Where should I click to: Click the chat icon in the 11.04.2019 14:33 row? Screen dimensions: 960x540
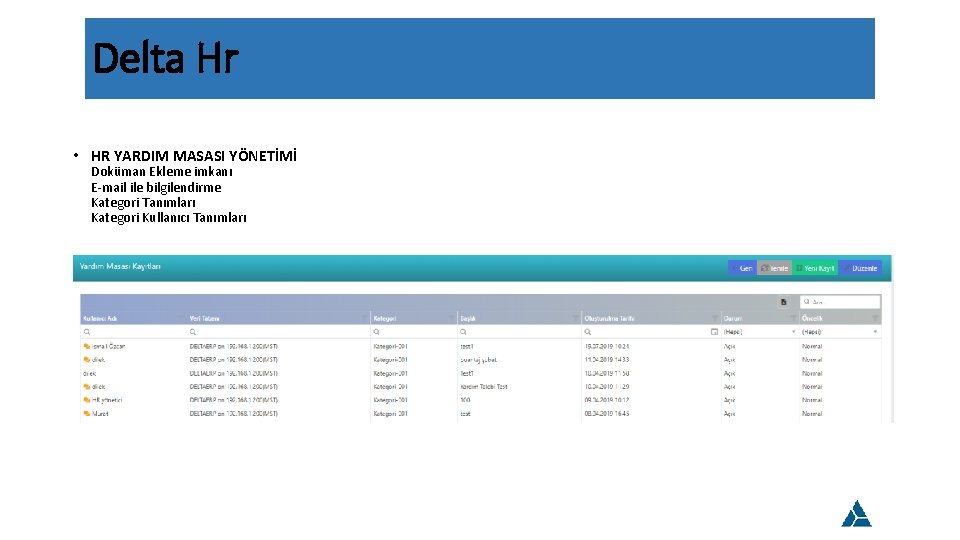(87, 360)
